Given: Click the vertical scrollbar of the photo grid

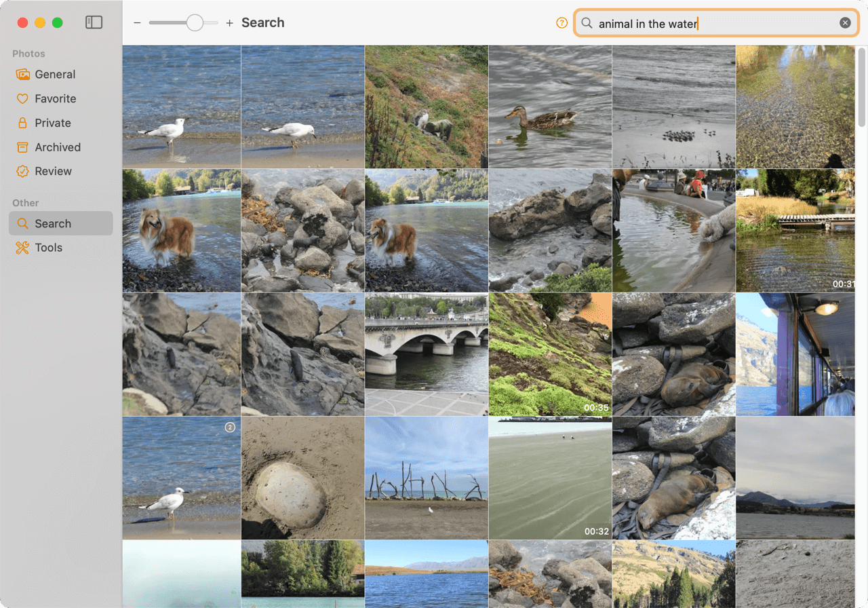Looking at the screenshot, I should [x=861, y=87].
